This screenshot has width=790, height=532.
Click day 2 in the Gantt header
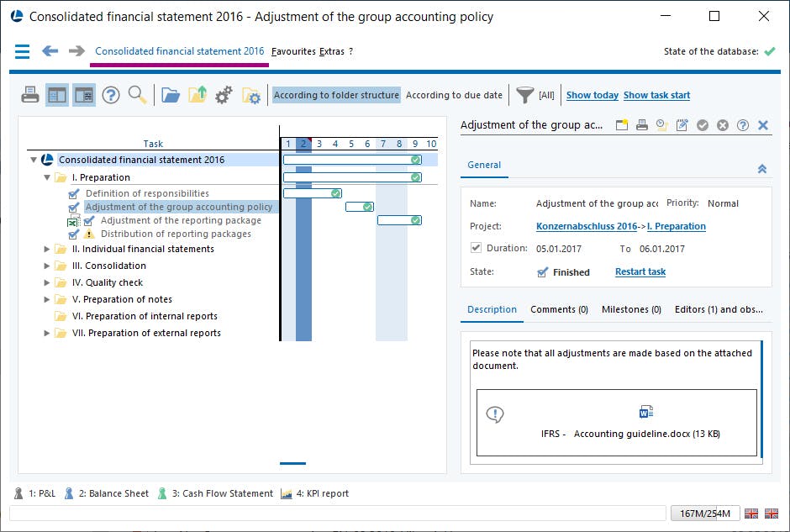click(303, 144)
